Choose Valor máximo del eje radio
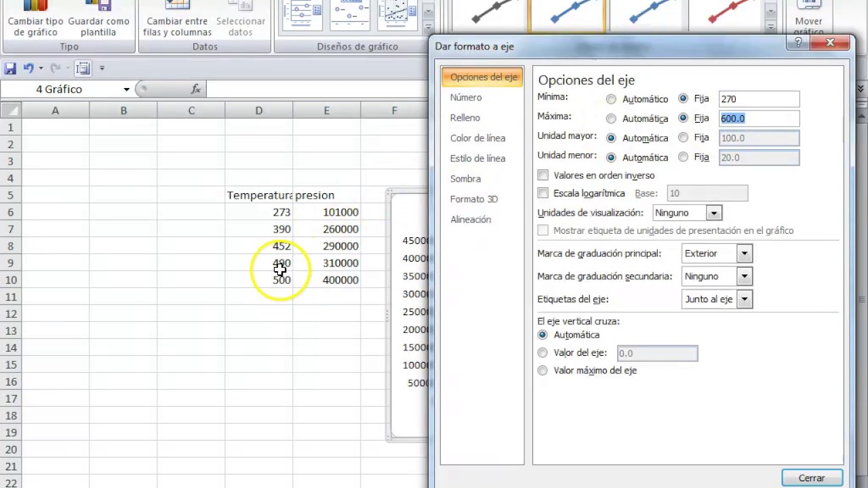Image resolution: width=868 pixels, height=488 pixels. (542, 371)
